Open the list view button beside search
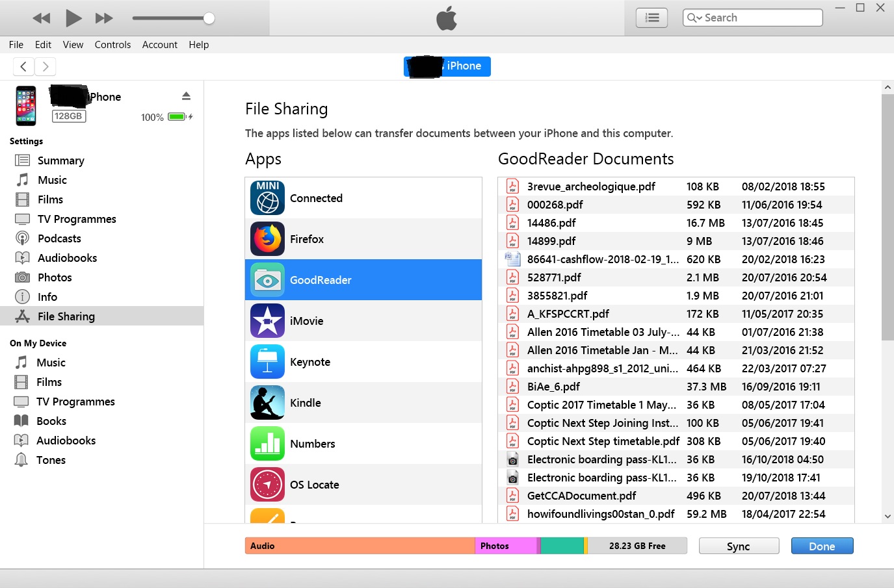Screen dimensions: 894x588 pyautogui.click(x=651, y=18)
